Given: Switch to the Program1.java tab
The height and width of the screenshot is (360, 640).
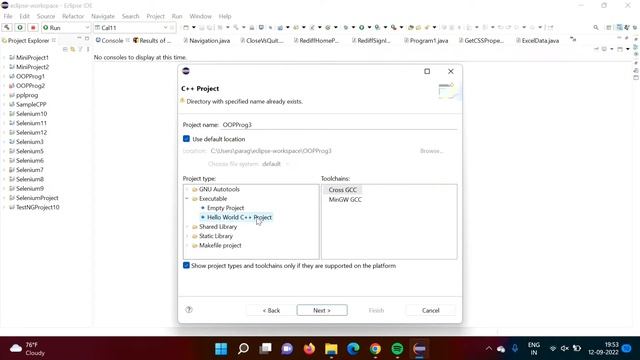Looking at the screenshot, I should (x=426, y=40).
